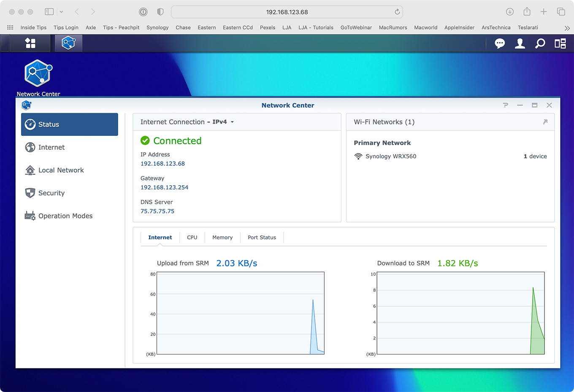This screenshot has height=392, width=574.
Task: Expand Wi-Fi Networks panel arrow icon
Action: 545,122
